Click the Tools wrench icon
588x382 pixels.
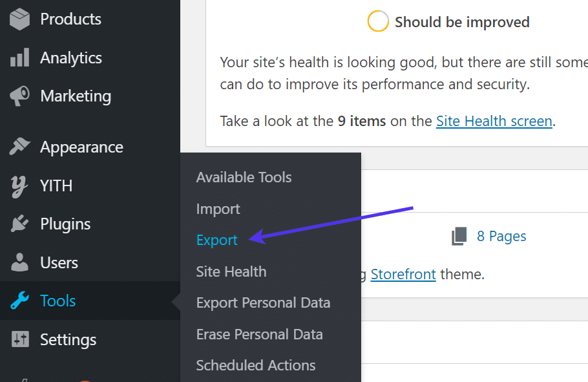tap(19, 301)
